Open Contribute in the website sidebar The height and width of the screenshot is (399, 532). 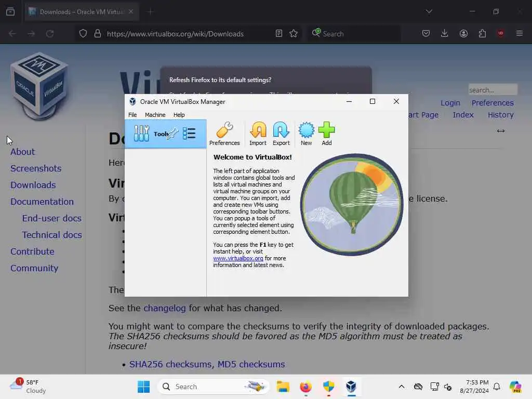32,251
